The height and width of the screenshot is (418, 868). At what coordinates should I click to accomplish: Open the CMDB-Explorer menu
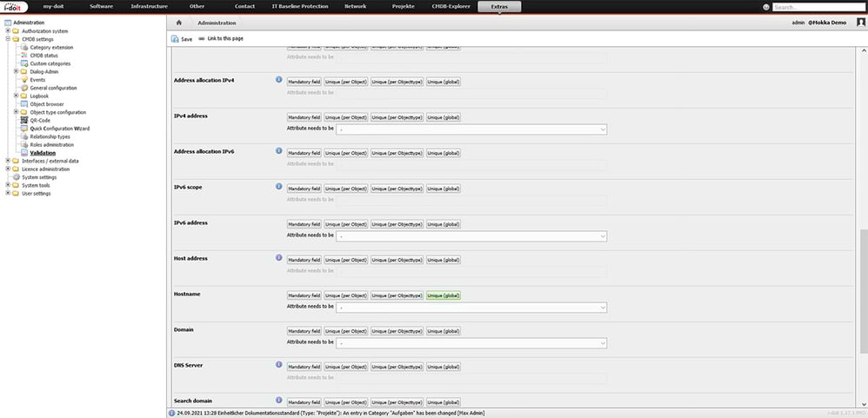pos(451,7)
